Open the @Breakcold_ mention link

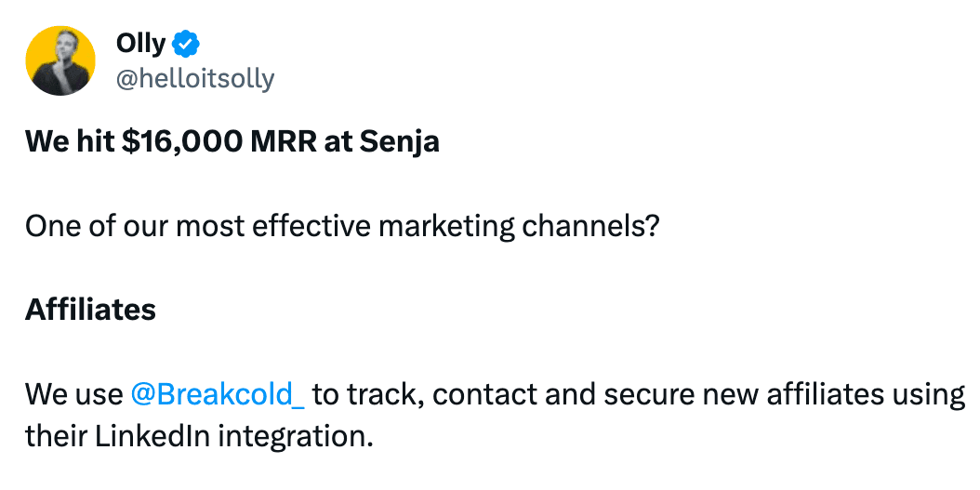(218, 394)
